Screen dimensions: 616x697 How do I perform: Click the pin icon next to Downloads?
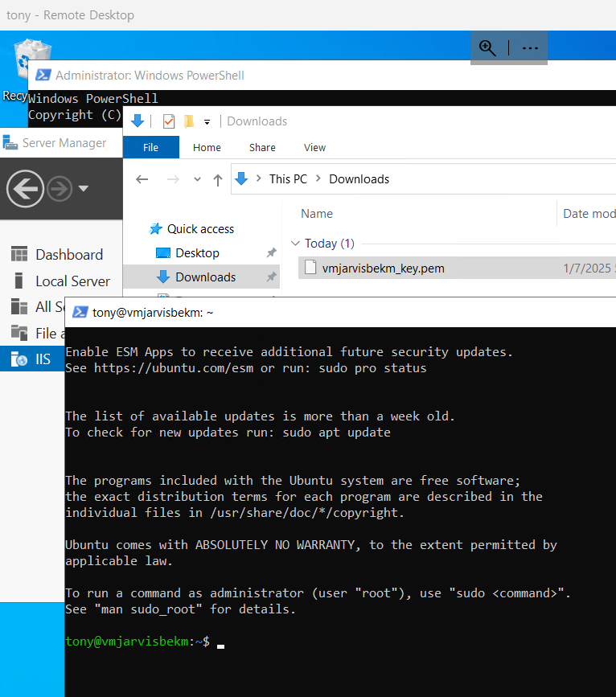(x=271, y=277)
